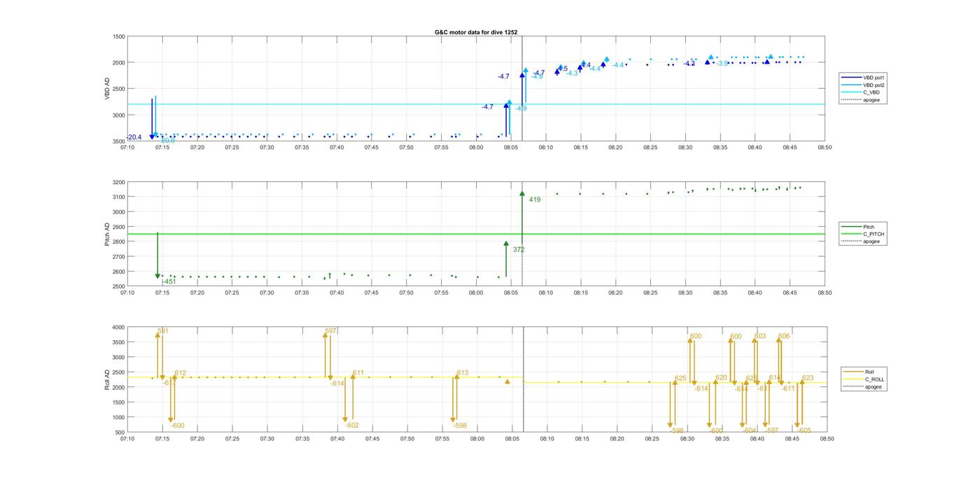Click the 'Roll AD' y-axis label

coord(107,379)
